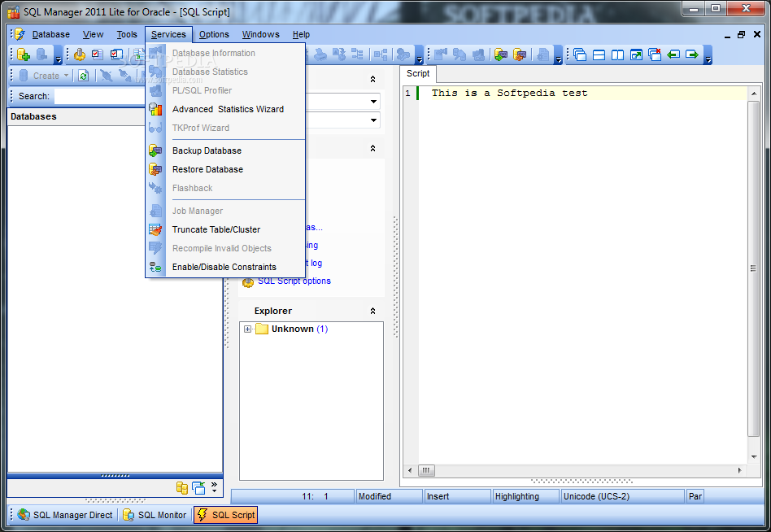Image resolution: width=771 pixels, height=532 pixels.
Task: Click into the Search input field
Action: click(x=100, y=96)
